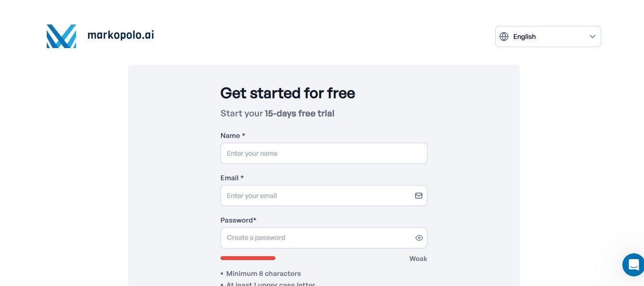The width and height of the screenshot is (644, 286).
Task: Click the globe icon in the language selector
Action: [x=504, y=37]
